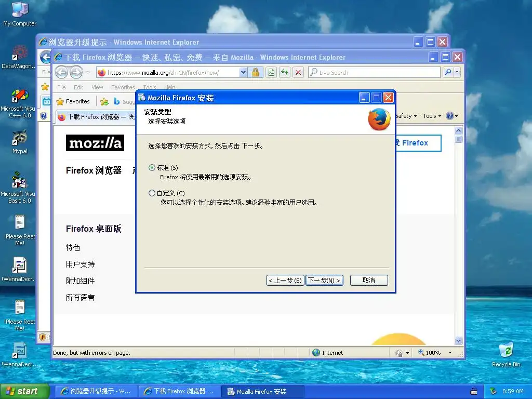
Task: Click the 下一步(N) next button
Action: (x=324, y=280)
